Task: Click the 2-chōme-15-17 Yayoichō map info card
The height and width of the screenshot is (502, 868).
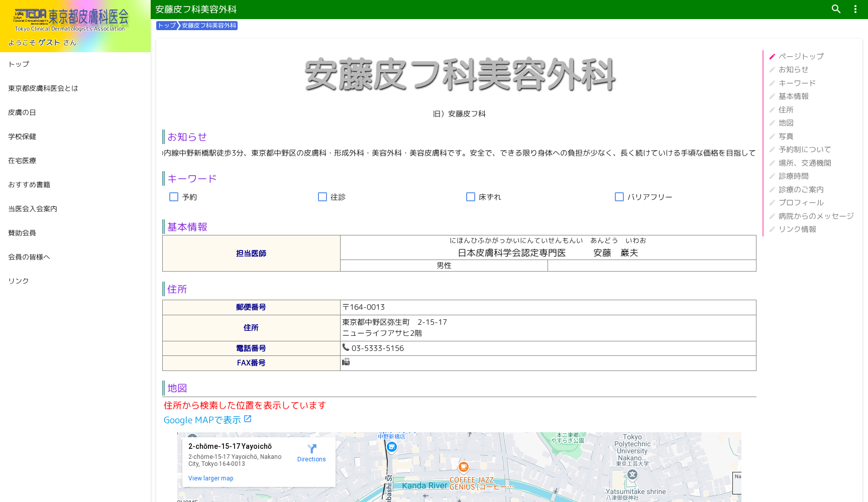Action: pyautogui.click(x=230, y=446)
